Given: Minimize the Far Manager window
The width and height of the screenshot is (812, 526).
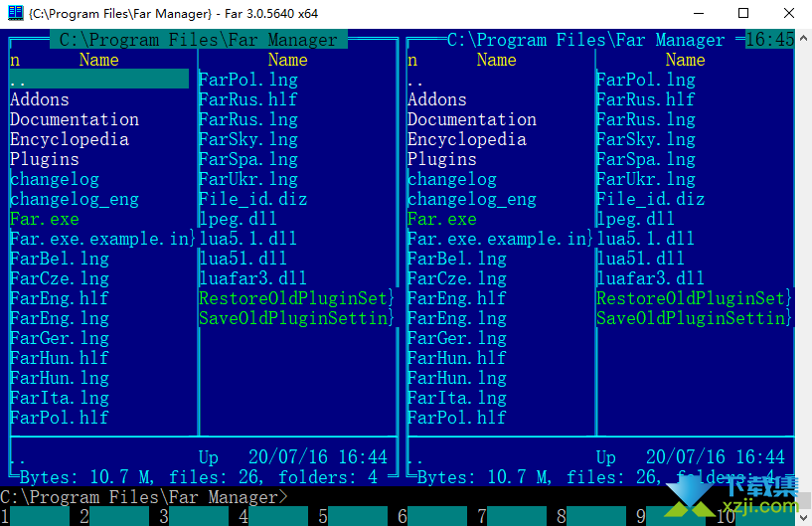Looking at the screenshot, I should pyautogui.click(x=699, y=14).
